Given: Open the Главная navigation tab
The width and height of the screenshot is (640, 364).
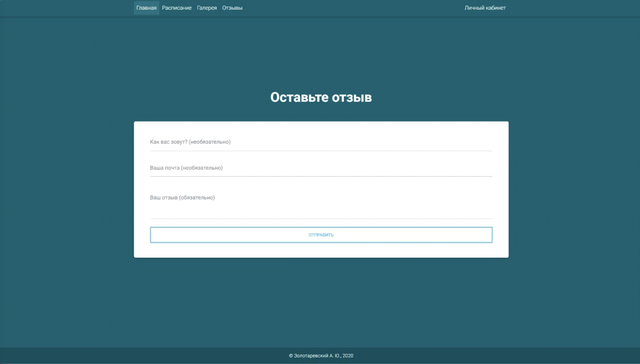Looking at the screenshot, I should coord(146,8).
